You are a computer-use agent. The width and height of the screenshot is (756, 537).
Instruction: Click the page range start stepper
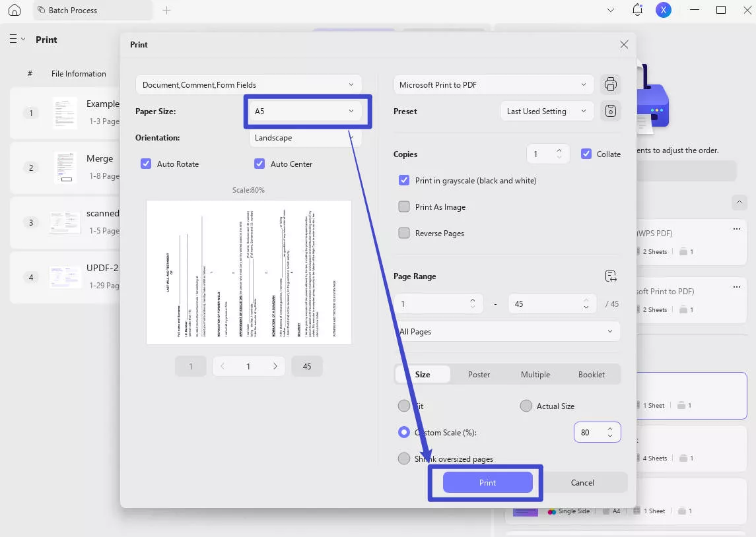coord(473,303)
